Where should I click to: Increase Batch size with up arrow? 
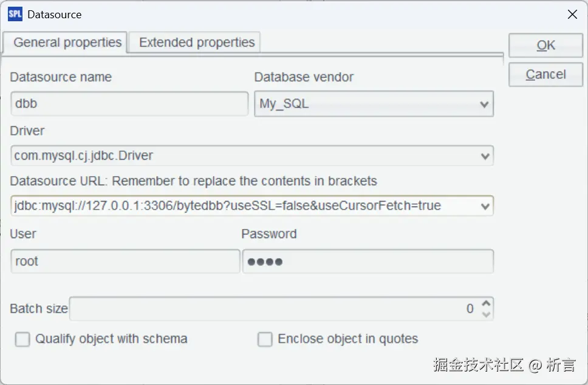[x=485, y=304]
